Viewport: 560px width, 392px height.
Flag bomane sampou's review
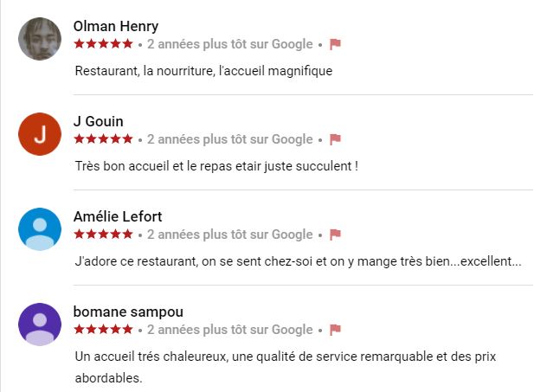336,330
